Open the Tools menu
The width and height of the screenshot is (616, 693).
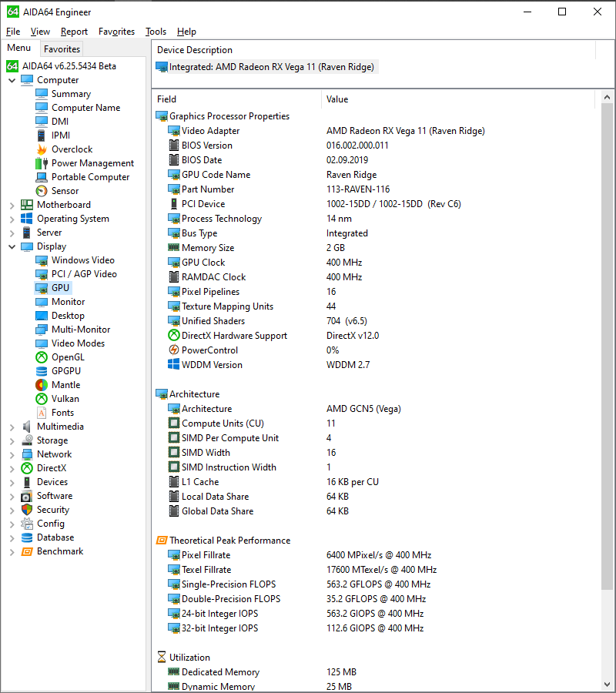pos(156,32)
